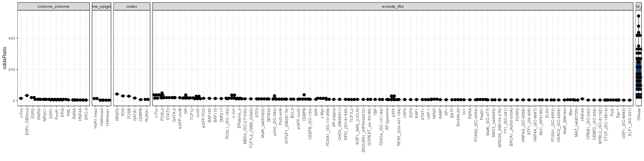Select the FoxA1 x-axis label

point(57,113)
